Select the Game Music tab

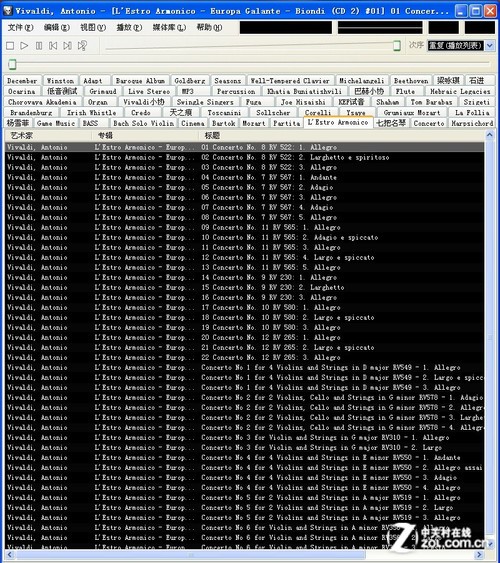(x=56, y=123)
